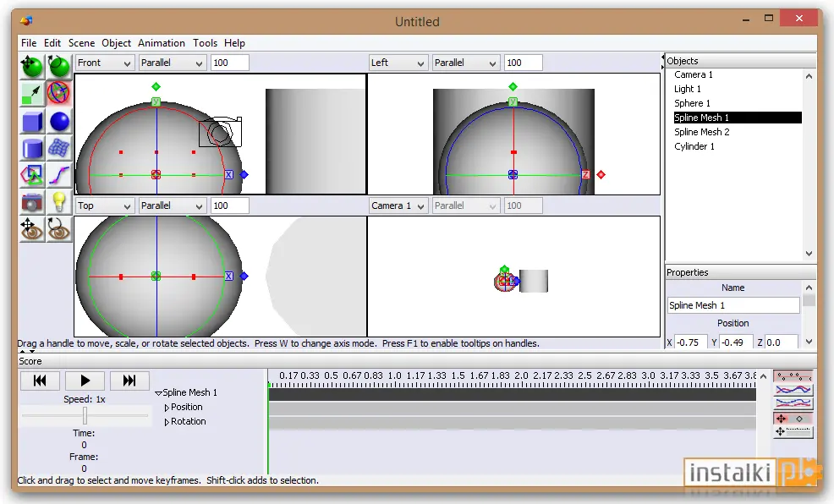This screenshot has width=834, height=504.
Task: Open the Scene menu
Action: pyautogui.click(x=81, y=43)
